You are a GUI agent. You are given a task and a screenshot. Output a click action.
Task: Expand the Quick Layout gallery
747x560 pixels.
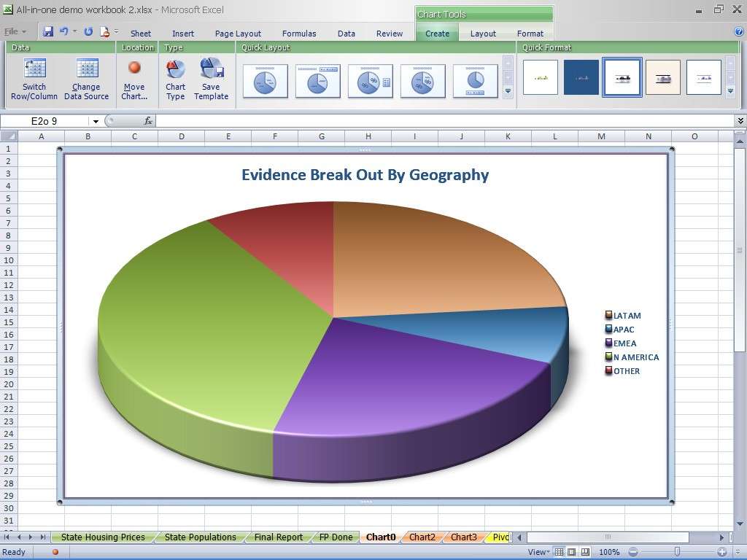(508, 92)
